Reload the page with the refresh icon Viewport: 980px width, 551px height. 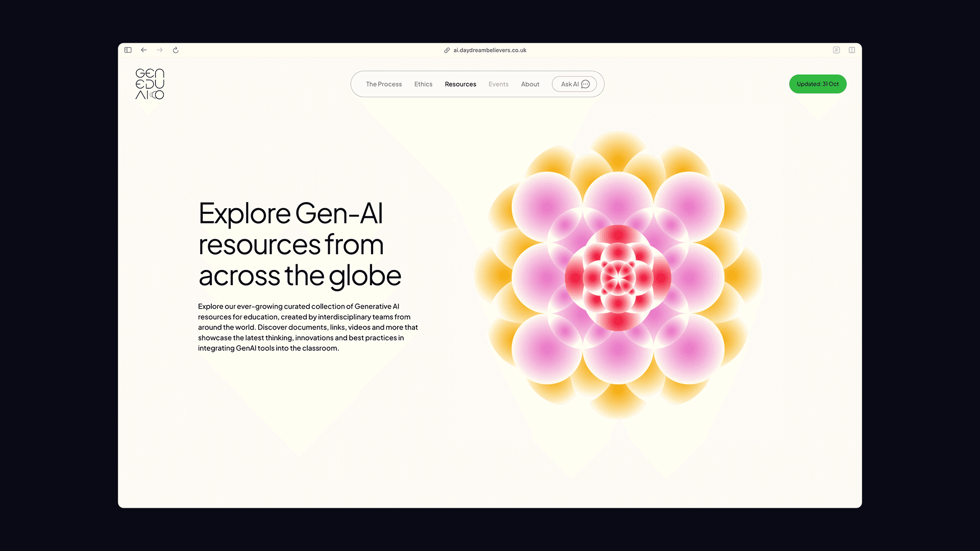(x=176, y=50)
